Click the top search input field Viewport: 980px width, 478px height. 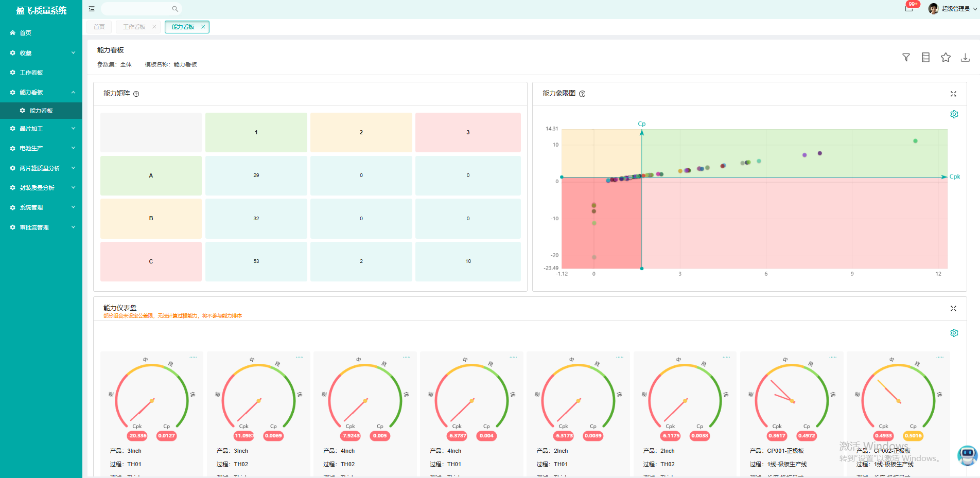136,9
